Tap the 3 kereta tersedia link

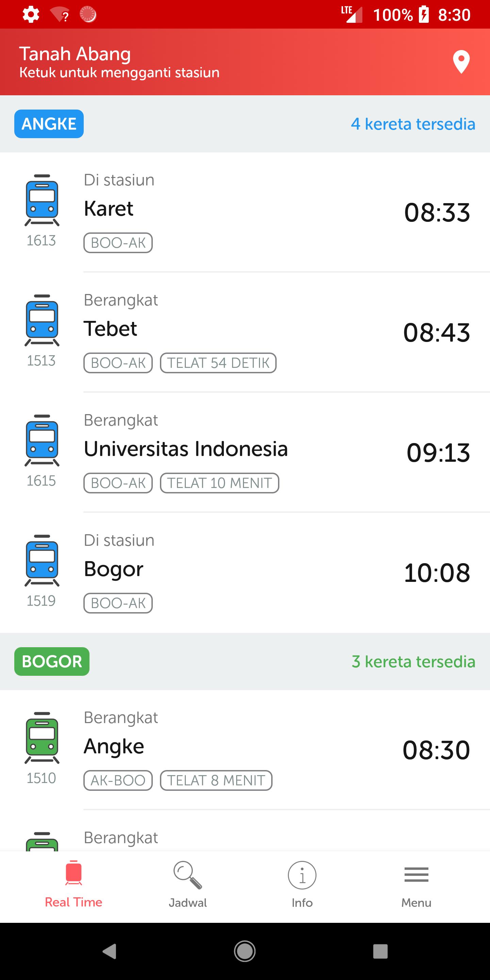(x=413, y=661)
